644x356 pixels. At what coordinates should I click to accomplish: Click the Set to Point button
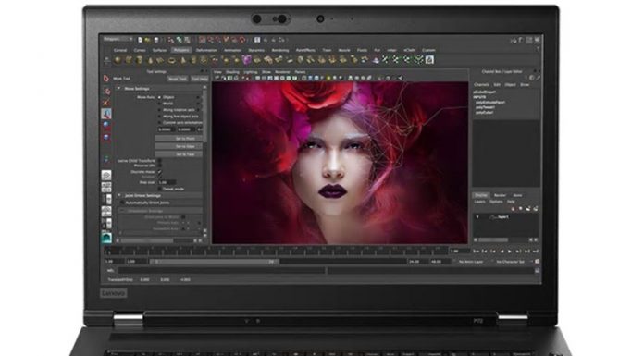[180, 139]
